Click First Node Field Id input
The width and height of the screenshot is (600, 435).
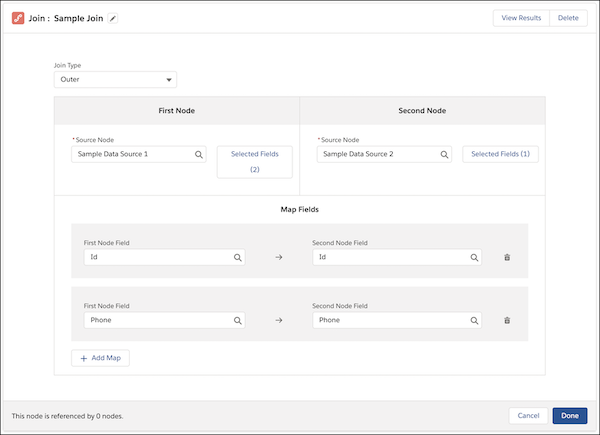click(165, 257)
